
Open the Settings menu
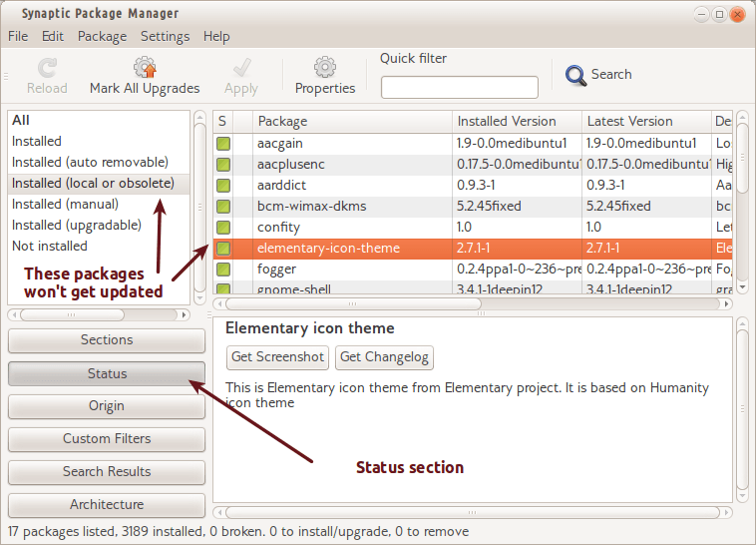point(165,36)
